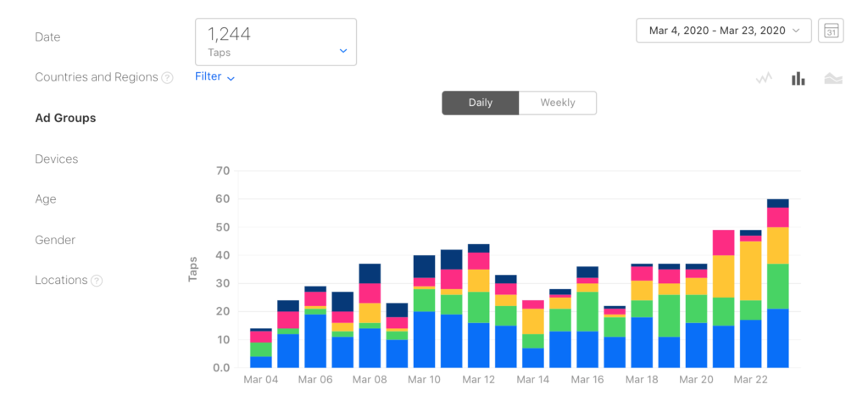Click the bar above the Mar 14 label
The height and width of the screenshot is (407, 868).
coord(533,334)
